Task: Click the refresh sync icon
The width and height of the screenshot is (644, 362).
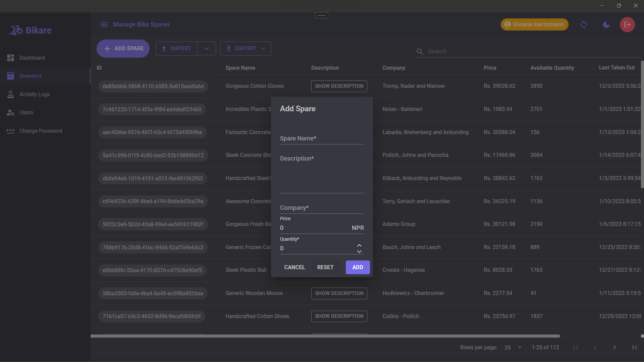Action: click(584, 24)
